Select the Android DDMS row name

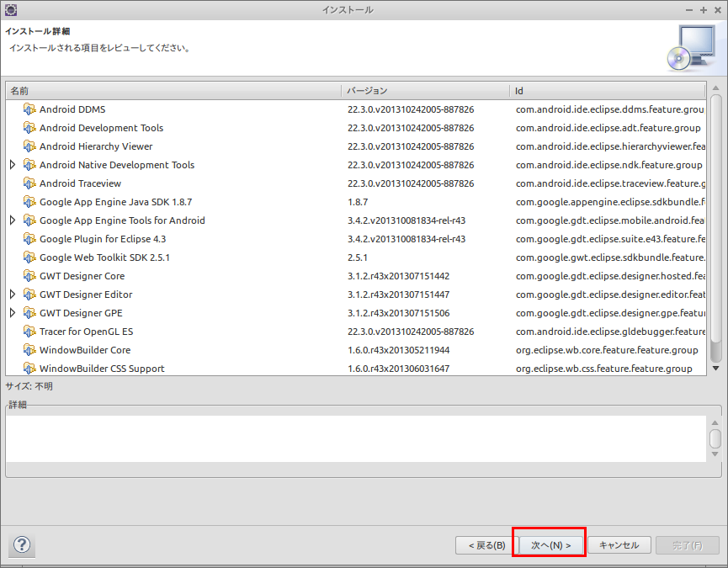point(72,109)
